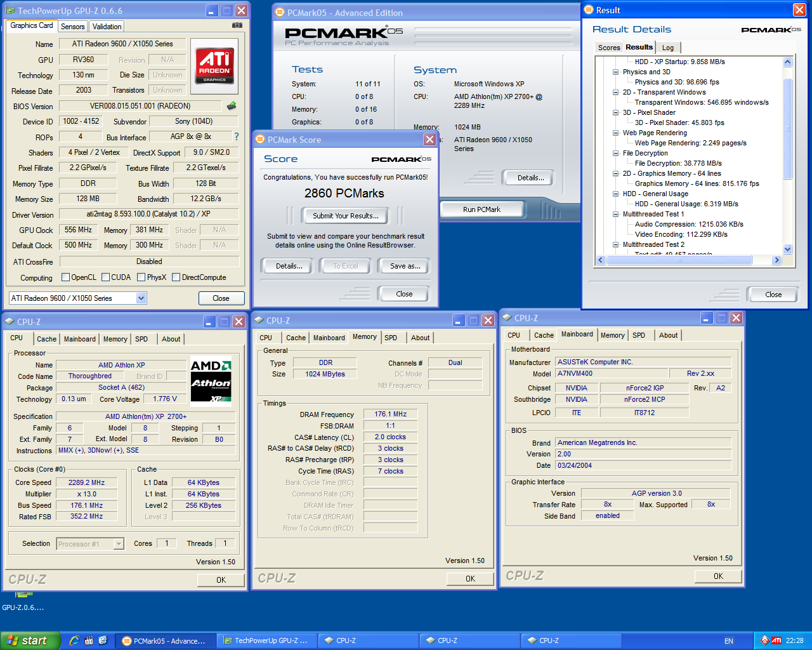
Task: Click the AMD Athlon XP logo in CPU-Z
Action: point(211,380)
